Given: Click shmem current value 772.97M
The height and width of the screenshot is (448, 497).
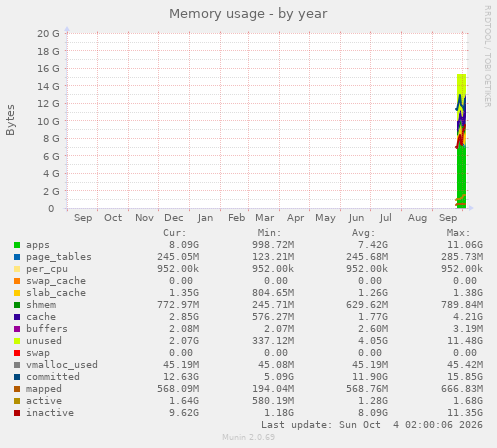Looking at the screenshot, I should (x=178, y=305).
